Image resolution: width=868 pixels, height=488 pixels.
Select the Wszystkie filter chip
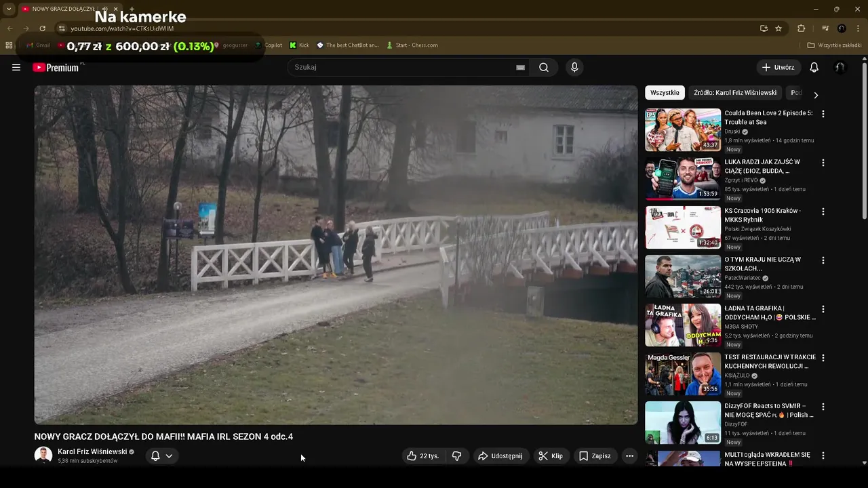click(665, 93)
